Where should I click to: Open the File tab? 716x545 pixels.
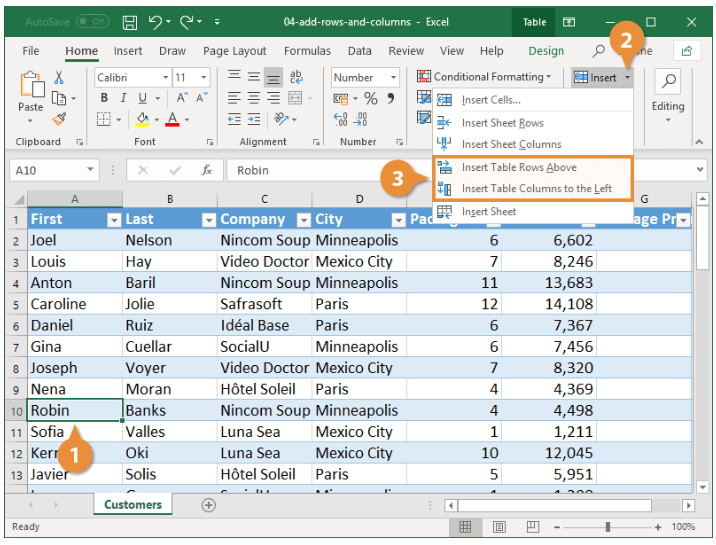coord(31,51)
